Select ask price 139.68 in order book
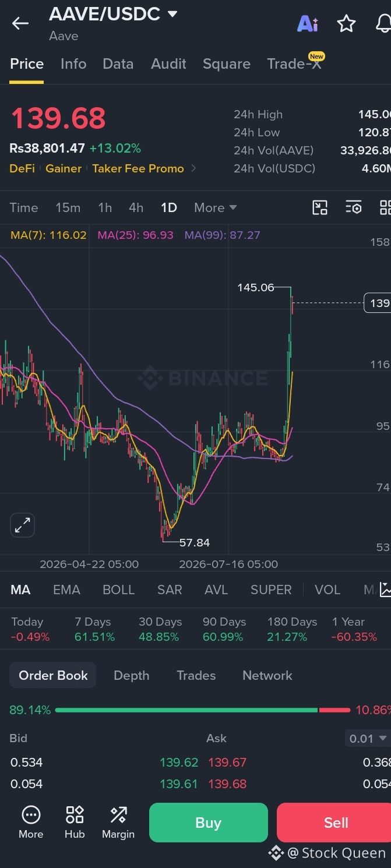The width and height of the screenshot is (391, 868). pos(227,784)
